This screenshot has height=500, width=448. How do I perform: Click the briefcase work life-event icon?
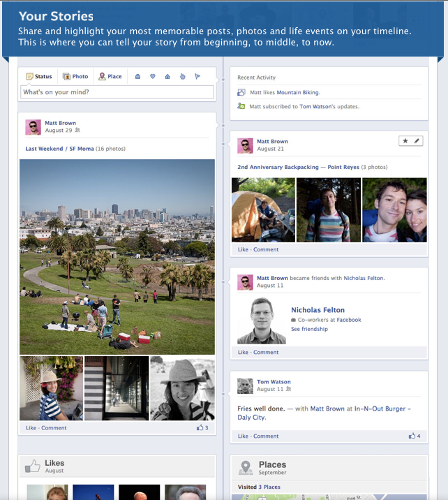click(x=137, y=77)
